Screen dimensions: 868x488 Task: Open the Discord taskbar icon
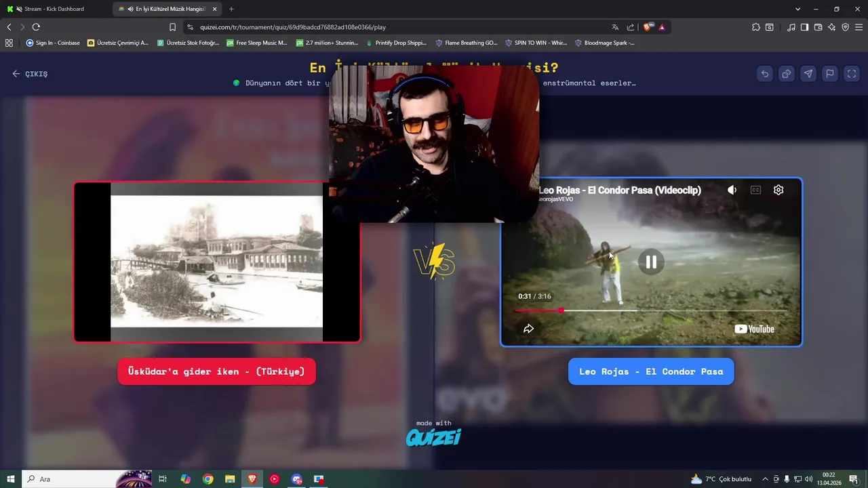pos(296,479)
